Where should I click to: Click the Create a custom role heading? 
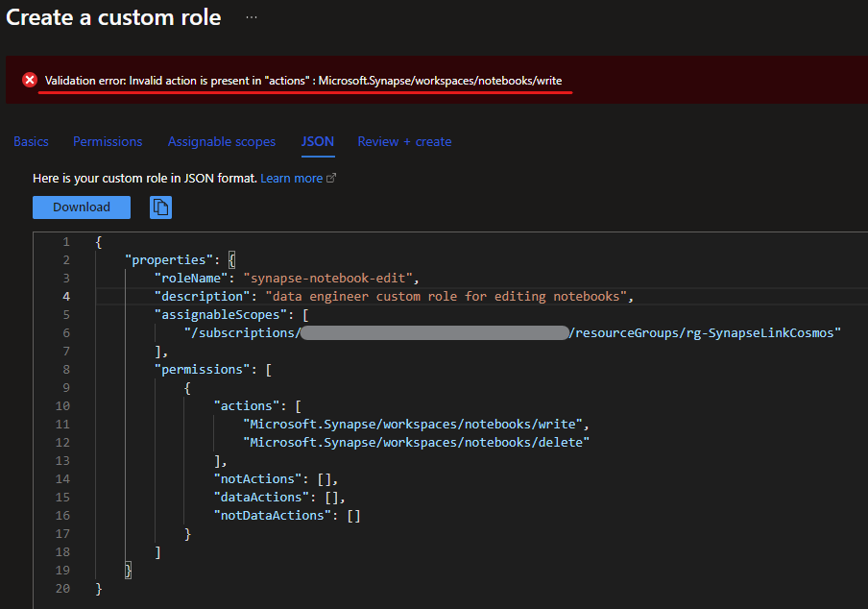point(113,17)
